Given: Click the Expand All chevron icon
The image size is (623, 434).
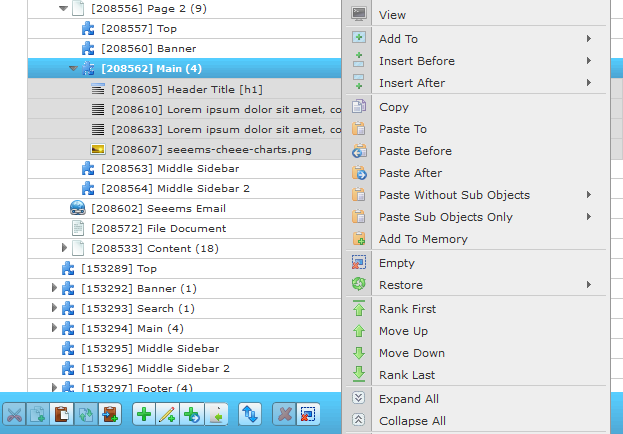Looking at the screenshot, I should [359, 398].
